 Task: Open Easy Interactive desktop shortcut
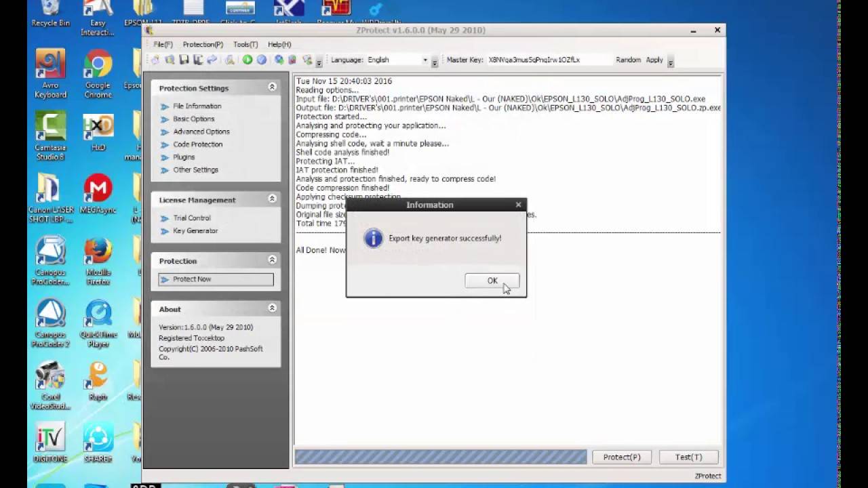98,18
